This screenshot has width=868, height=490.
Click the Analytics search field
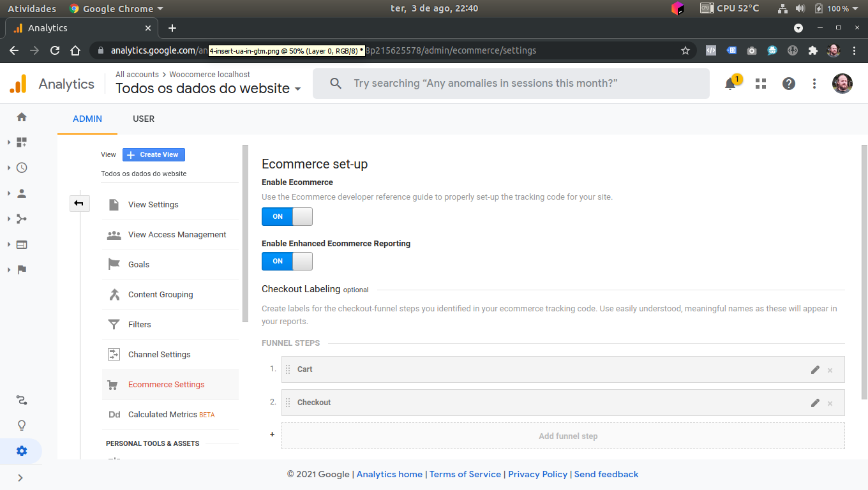(x=511, y=84)
